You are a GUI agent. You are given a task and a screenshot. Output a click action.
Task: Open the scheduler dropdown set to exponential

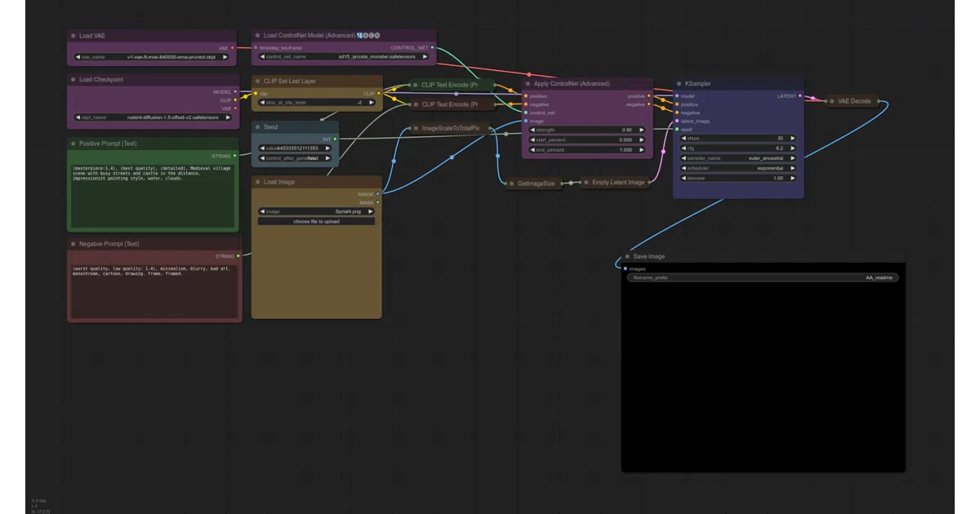coord(738,168)
